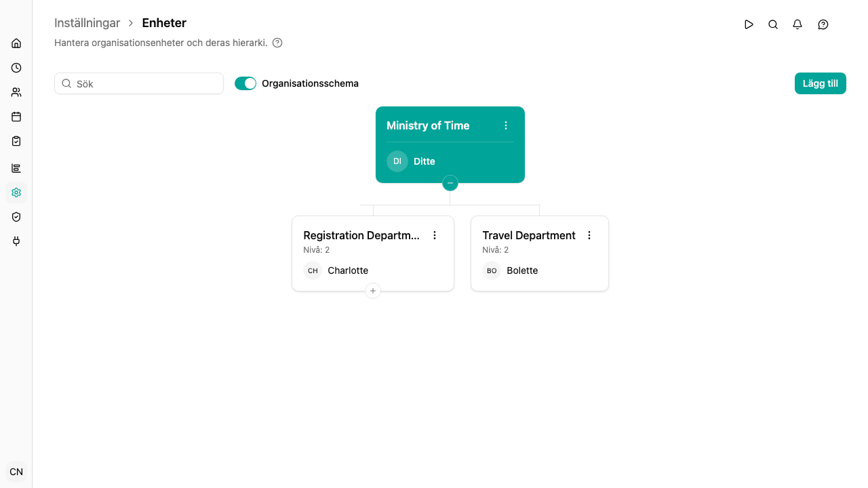Open the clipboard checklist icon
This screenshot has width=868, height=488.
[16, 141]
